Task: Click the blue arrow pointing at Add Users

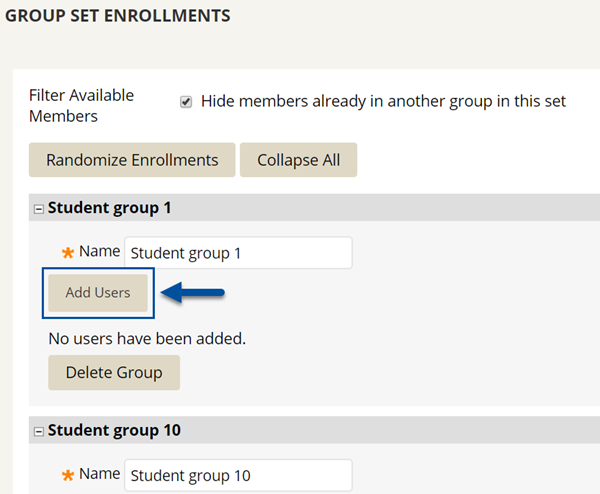Action: pos(192,293)
